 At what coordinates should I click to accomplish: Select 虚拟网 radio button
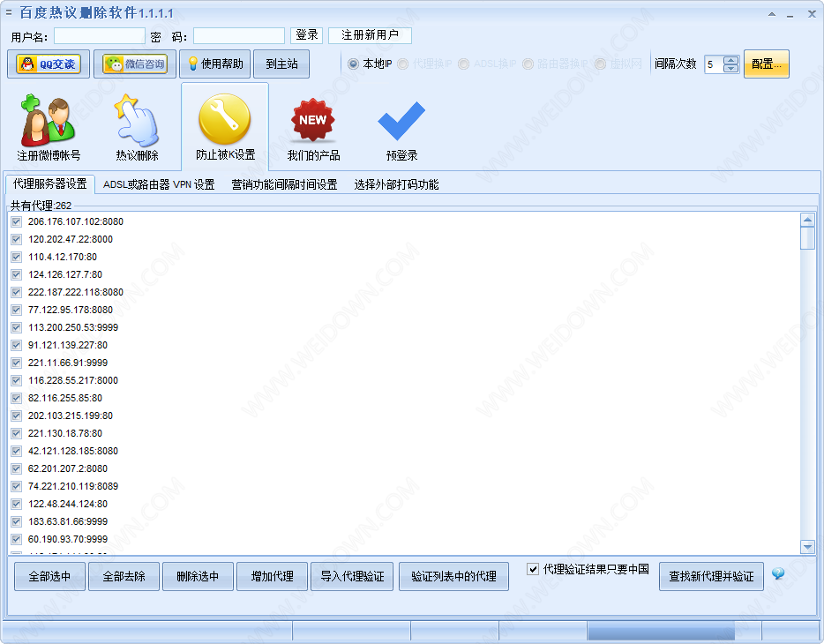[x=601, y=64]
